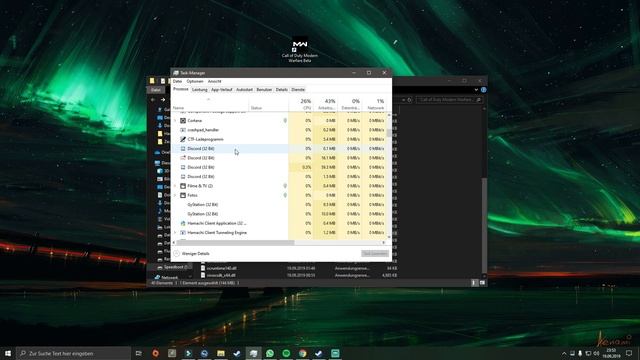The image size is (640, 360).
Task: Expand the File Explorer ribbon chevron
Action: click(x=476, y=90)
